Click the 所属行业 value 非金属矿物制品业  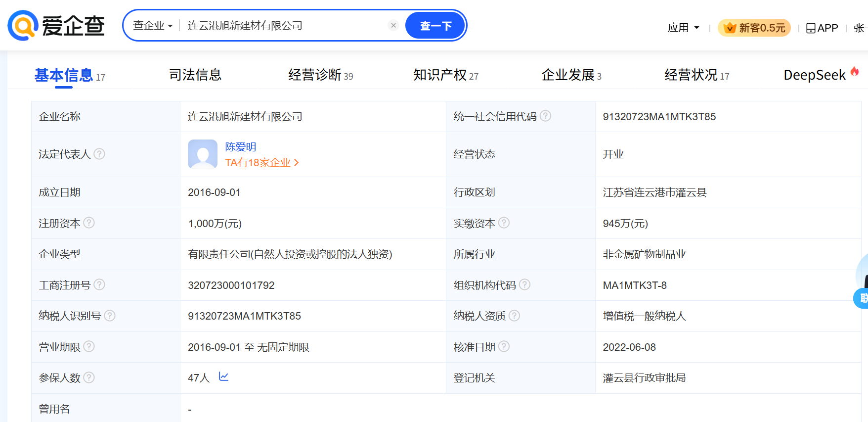pos(644,254)
